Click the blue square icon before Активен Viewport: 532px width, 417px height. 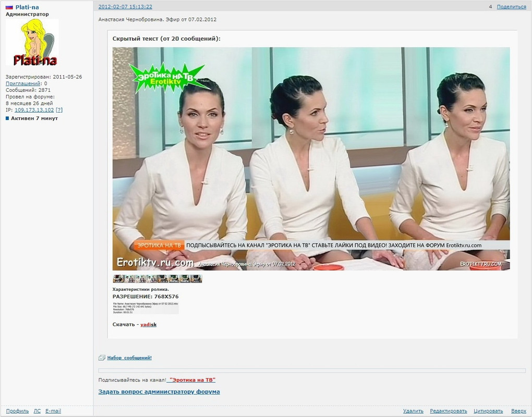[7, 118]
